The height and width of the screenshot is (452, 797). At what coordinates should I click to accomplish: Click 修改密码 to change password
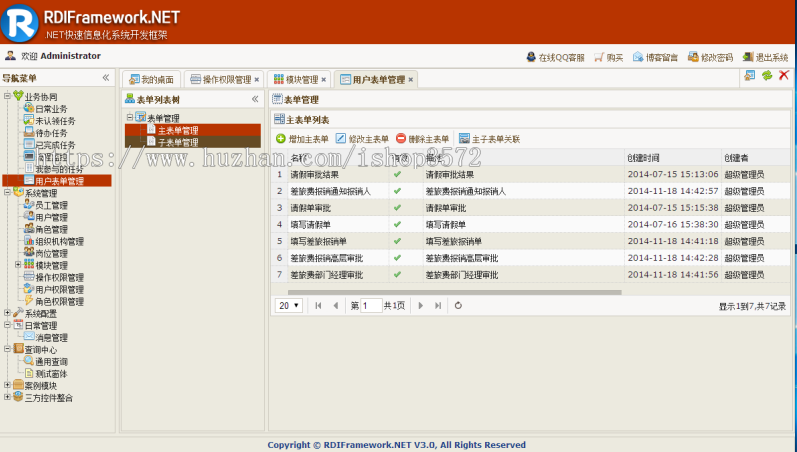point(711,57)
